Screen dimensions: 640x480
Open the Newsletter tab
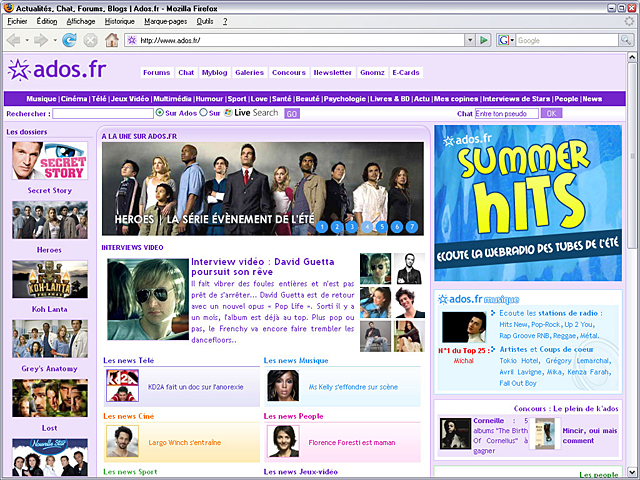click(x=333, y=72)
